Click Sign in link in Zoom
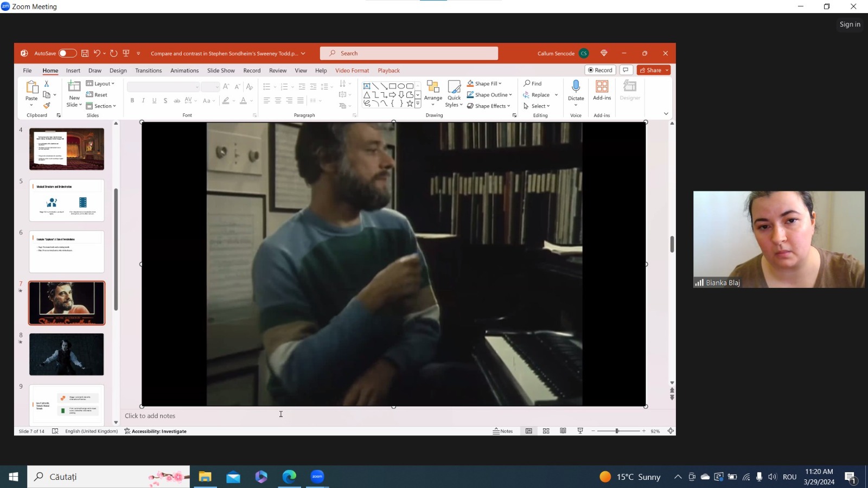868x488 pixels. [x=850, y=24]
